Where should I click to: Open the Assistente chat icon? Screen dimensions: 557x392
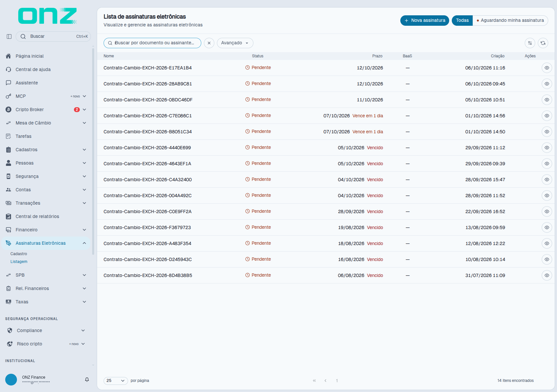pyautogui.click(x=8, y=83)
